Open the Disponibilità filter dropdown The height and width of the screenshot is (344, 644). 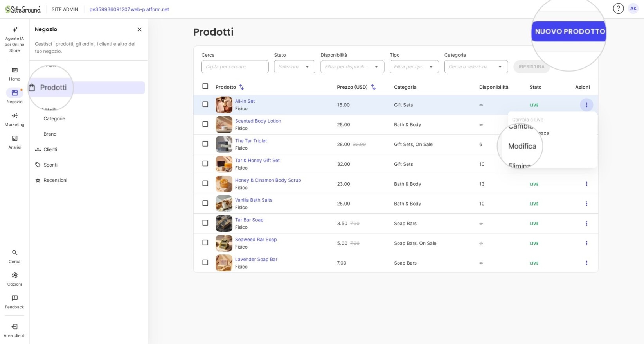pyautogui.click(x=352, y=67)
